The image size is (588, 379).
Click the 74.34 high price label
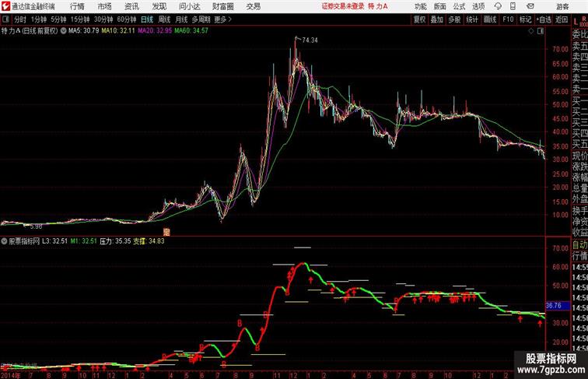(x=310, y=40)
